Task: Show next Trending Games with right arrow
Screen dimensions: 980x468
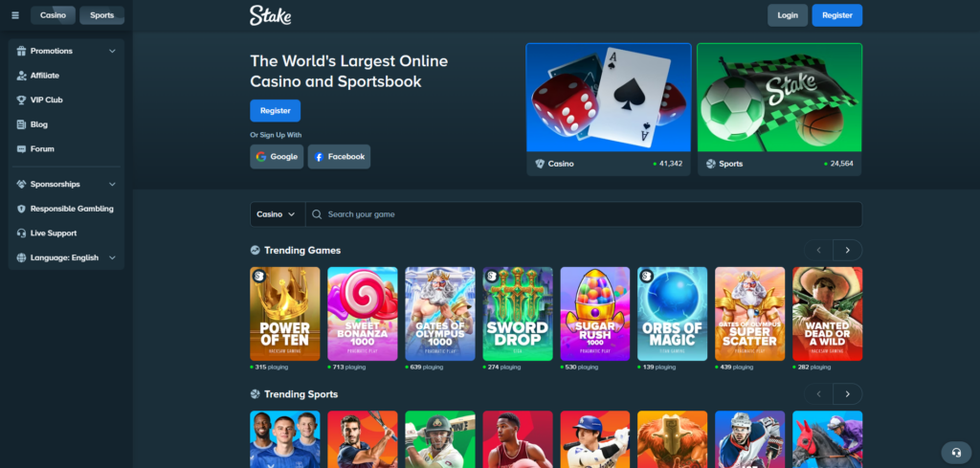Action: click(848, 250)
